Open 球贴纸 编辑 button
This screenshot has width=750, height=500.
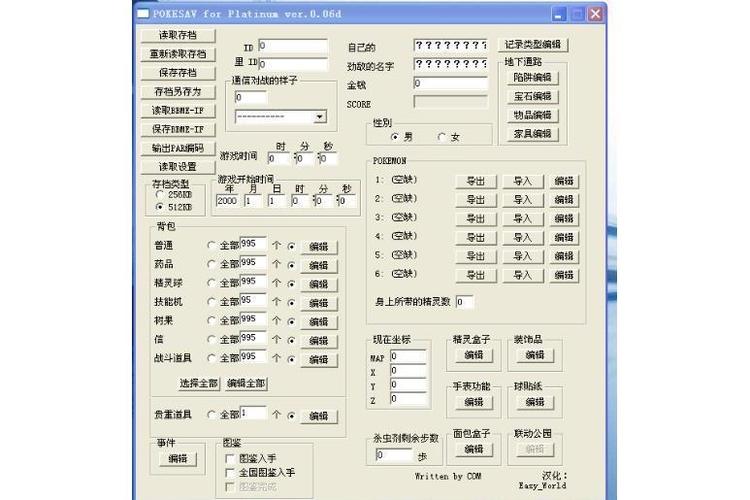pos(535,402)
